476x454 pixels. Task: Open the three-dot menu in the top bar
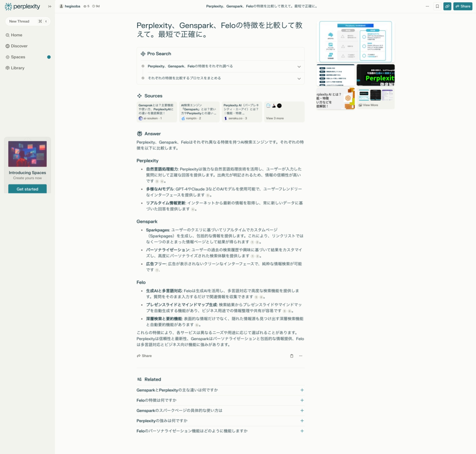click(x=427, y=6)
